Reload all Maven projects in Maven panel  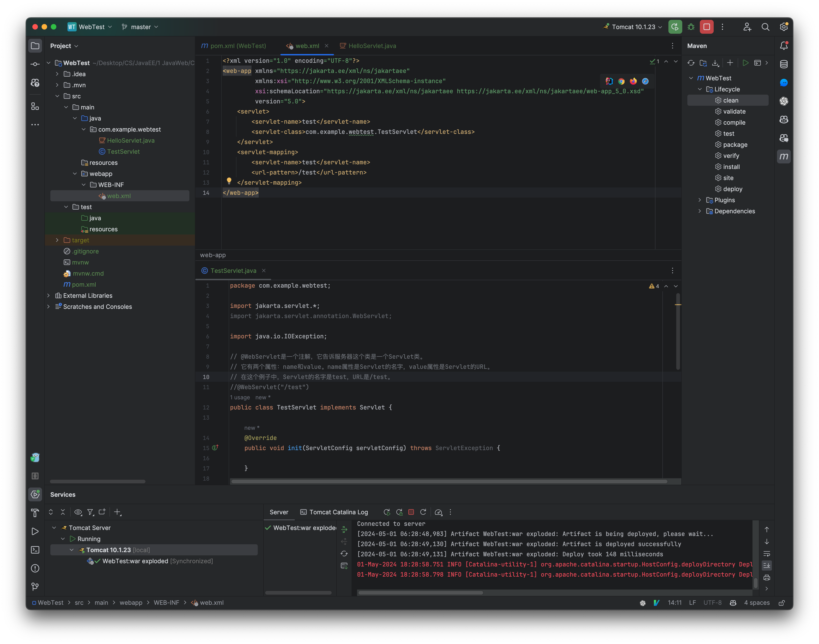coord(691,63)
